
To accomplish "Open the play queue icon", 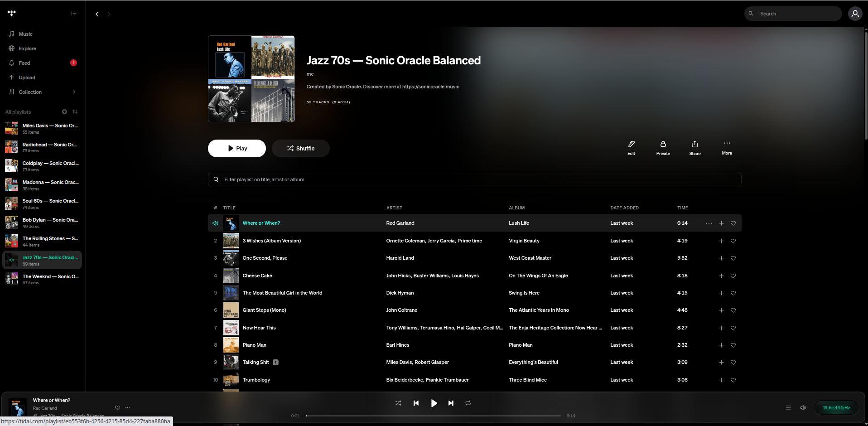I will tap(788, 407).
